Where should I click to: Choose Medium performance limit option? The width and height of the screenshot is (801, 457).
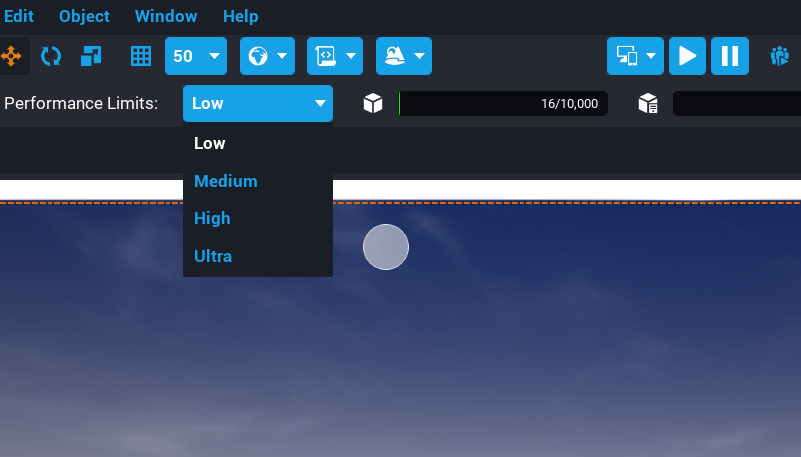(x=226, y=181)
